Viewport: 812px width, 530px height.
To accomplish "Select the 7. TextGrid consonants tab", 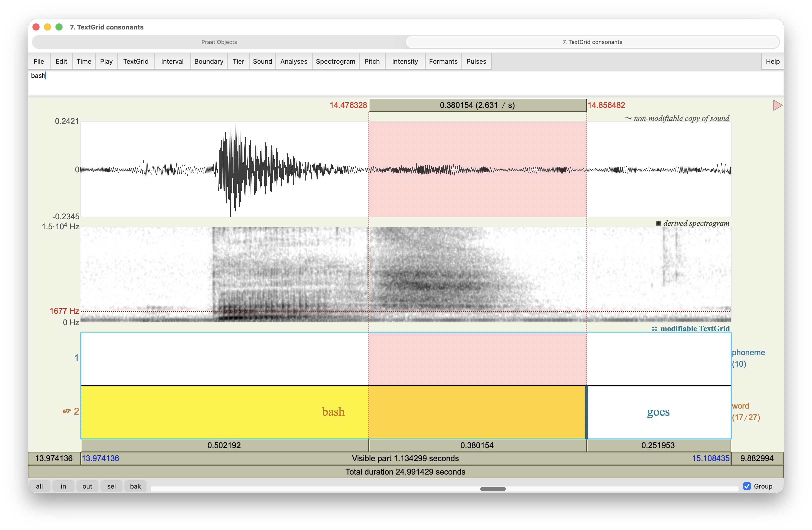I will pyautogui.click(x=592, y=42).
